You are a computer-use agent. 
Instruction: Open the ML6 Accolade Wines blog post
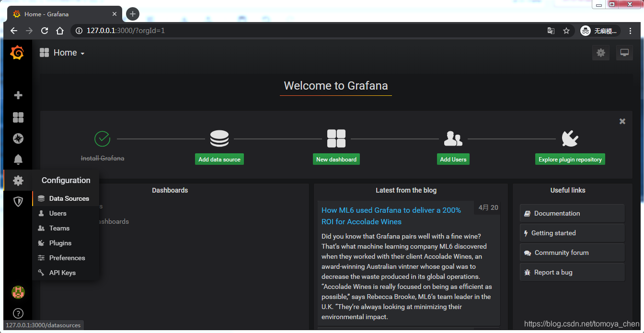pos(391,216)
